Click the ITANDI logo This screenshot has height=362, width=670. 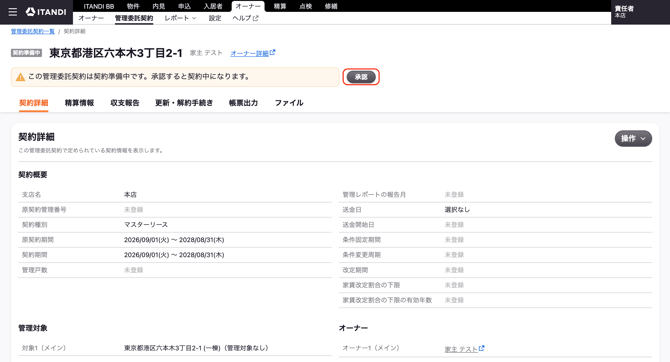pyautogui.click(x=46, y=12)
